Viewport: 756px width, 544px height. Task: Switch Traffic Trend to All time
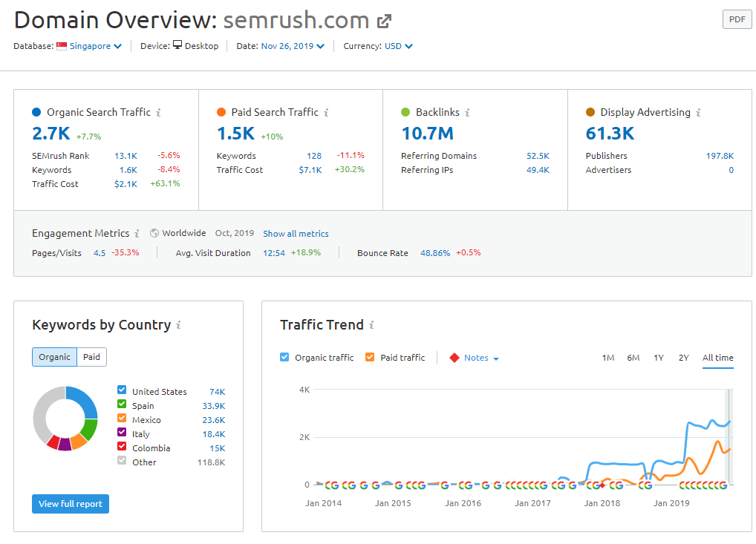[x=718, y=358]
